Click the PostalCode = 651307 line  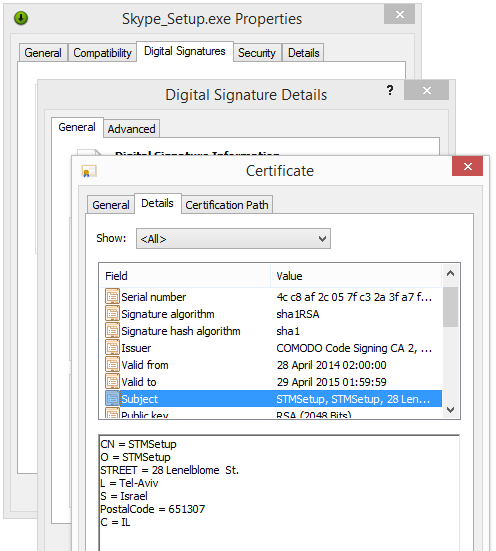(x=153, y=509)
